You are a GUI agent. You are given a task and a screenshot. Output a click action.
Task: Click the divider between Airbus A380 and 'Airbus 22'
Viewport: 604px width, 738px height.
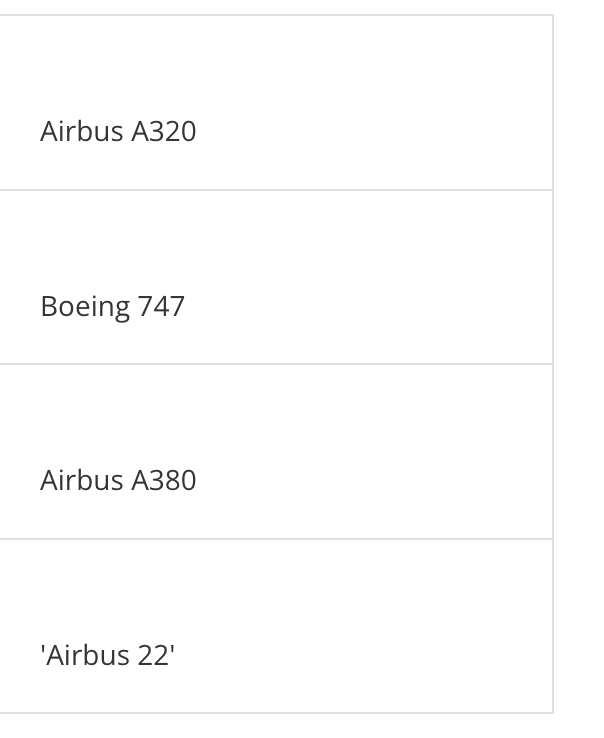click(x=275, y=539)
